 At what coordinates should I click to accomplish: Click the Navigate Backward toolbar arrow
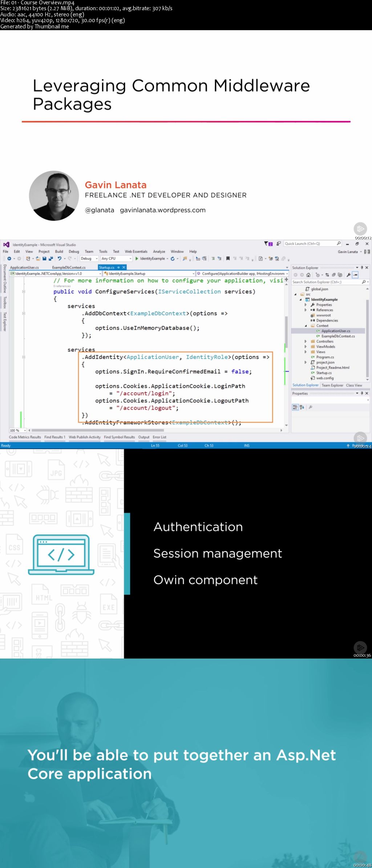tap(9, 259)
